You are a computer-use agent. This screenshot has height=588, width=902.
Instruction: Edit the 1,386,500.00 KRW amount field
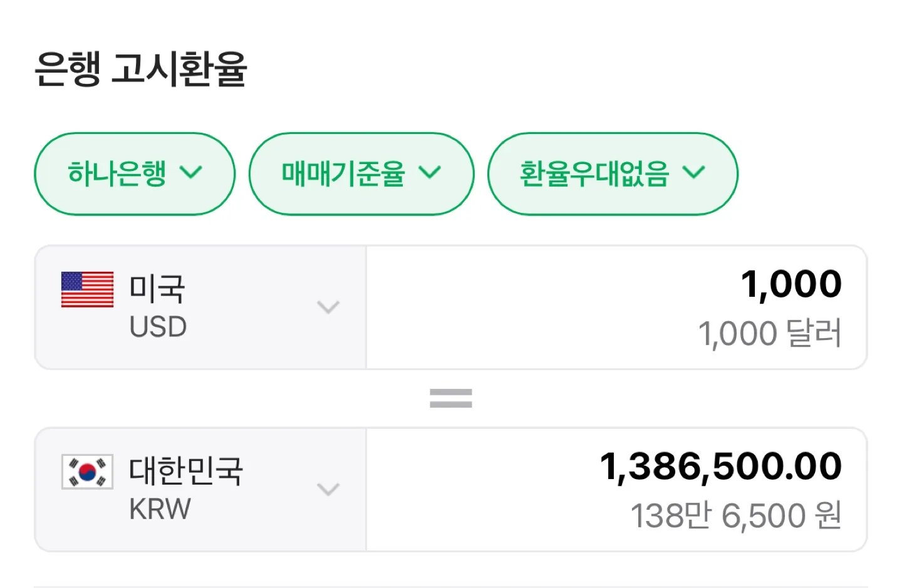click(x=616, y=489)
